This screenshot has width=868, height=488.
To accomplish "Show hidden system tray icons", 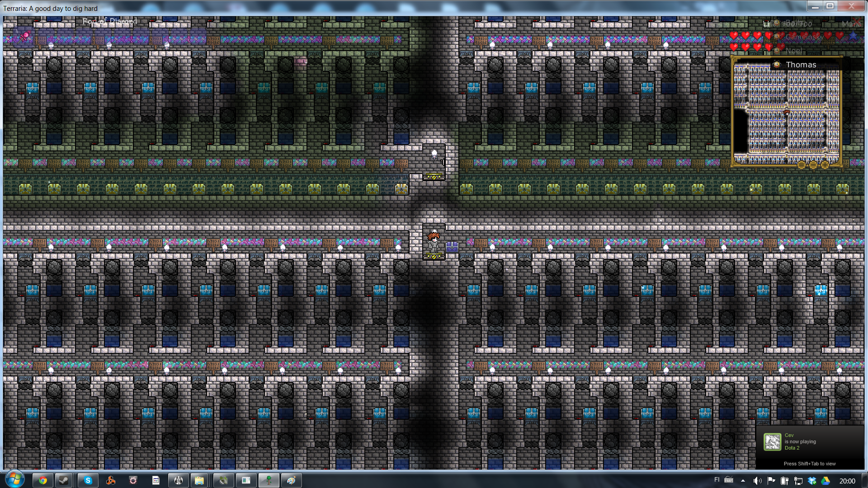I will pyautogui.click(x=743, y=480).
